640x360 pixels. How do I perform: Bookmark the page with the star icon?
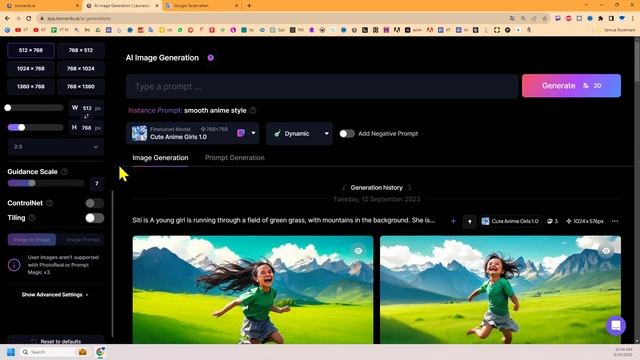(x=544, y=18)
